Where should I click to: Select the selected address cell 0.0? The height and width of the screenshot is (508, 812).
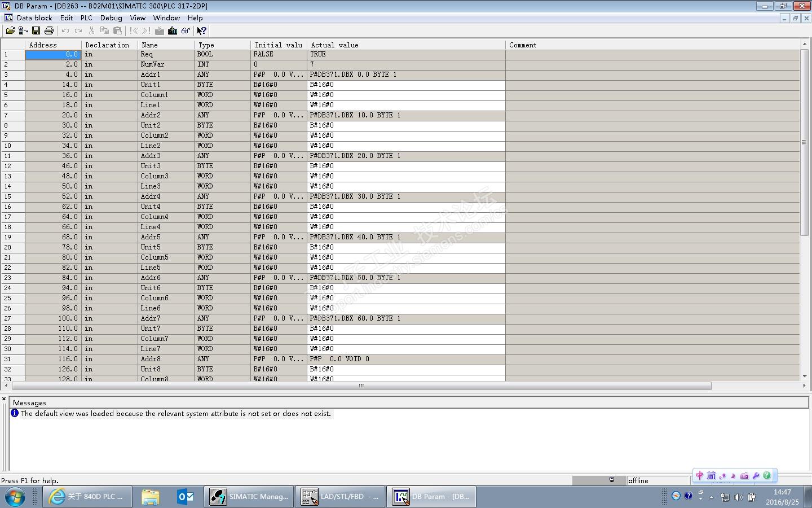point(54,54)
